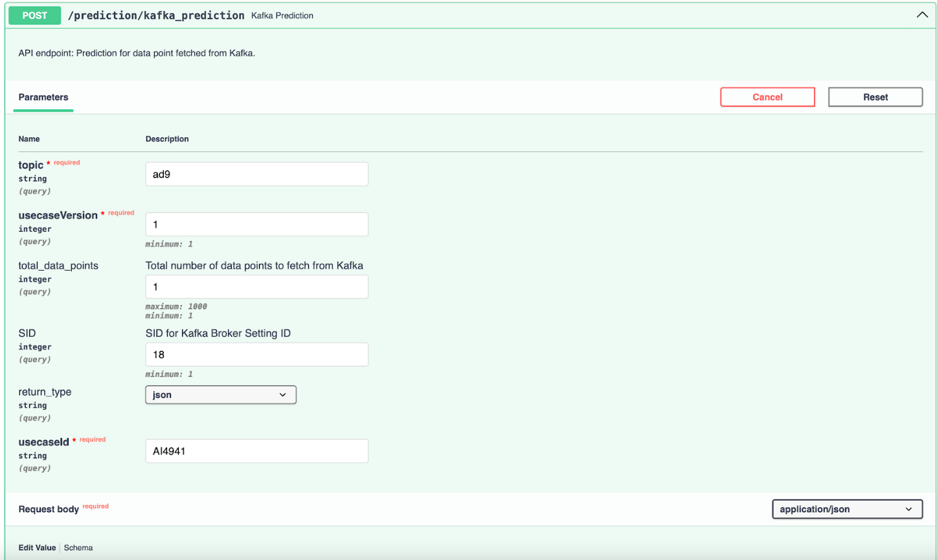This screenshot has height=560, width=937.
Task: Click the Request body label
Action: click(49, 509)
